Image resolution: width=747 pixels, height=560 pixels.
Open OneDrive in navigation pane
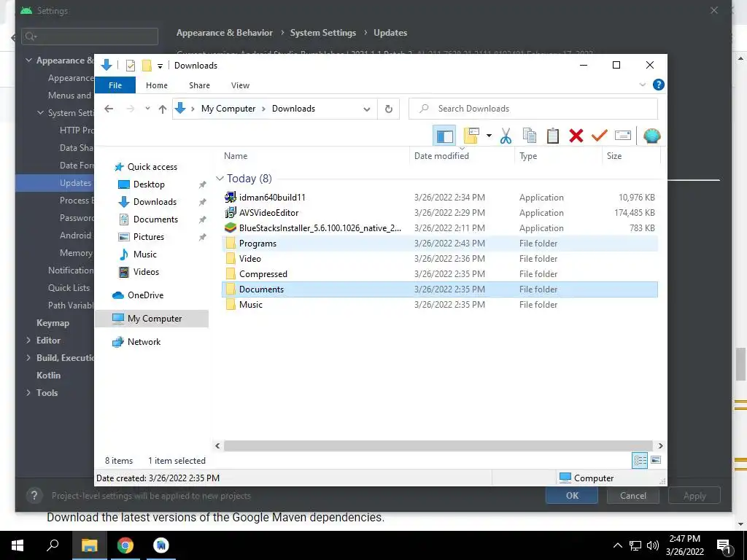click(138, 295)
